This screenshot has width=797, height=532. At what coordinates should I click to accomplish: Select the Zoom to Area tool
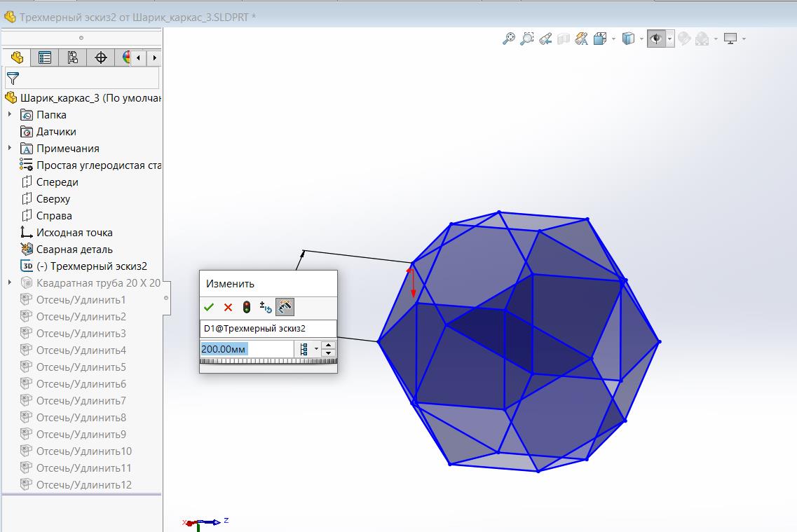527,39
